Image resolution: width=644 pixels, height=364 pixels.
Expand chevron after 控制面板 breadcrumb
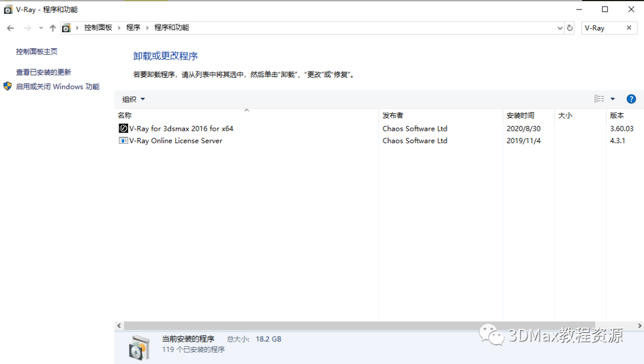[x=119, y=28]
